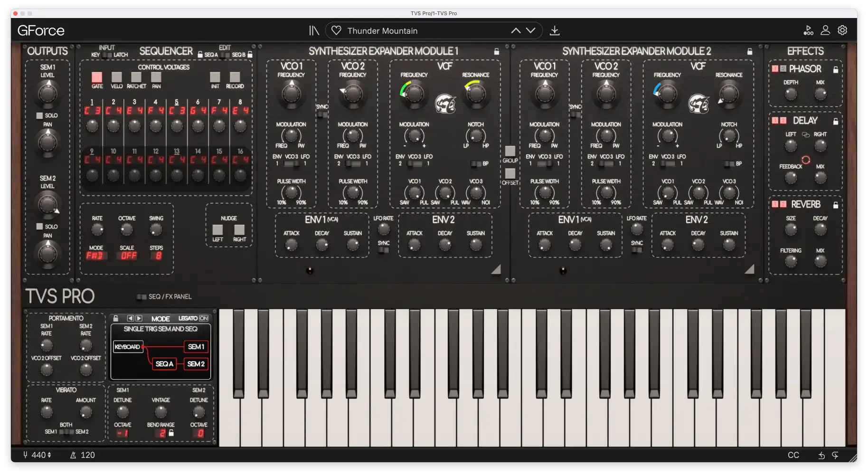Step to previous voice mode arrow
868x475 pixels.
coord(130,318)
